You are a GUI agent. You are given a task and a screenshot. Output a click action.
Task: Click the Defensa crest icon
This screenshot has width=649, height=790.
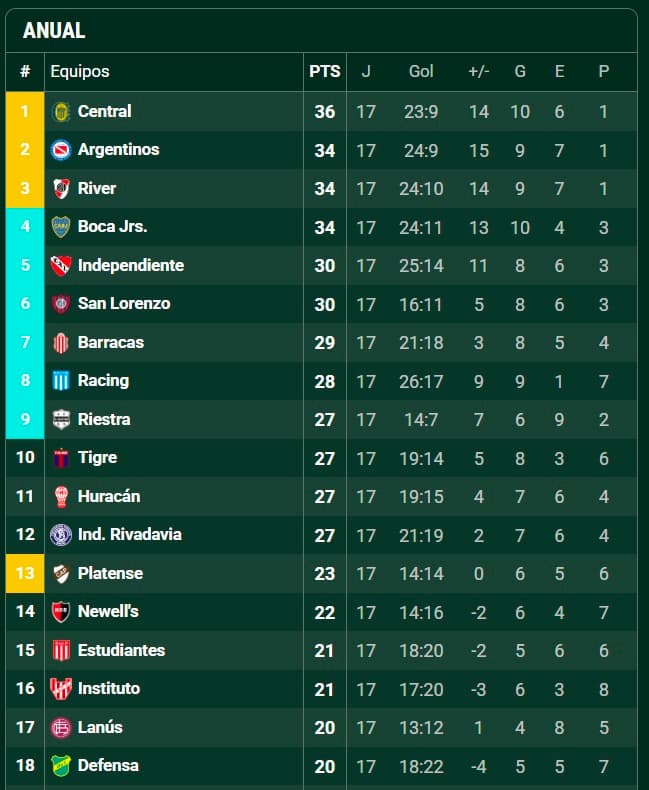coord(61,766)
